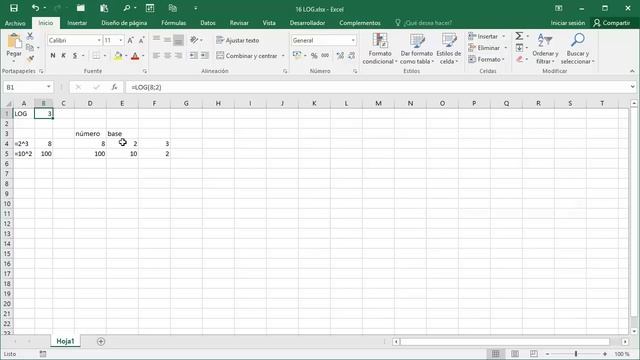
Task: Switch to the Fórmulas tab
Action: tap(173, 23)
